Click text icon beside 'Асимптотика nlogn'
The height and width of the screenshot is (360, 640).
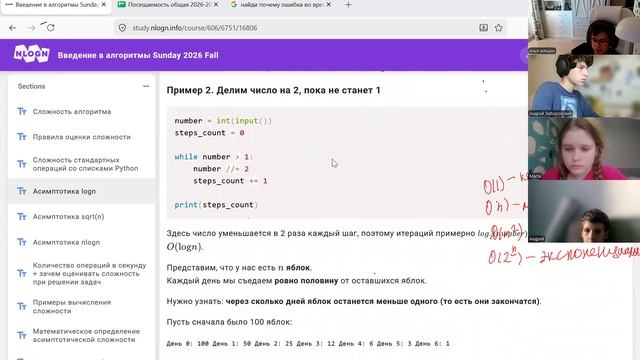coord(22,242)
